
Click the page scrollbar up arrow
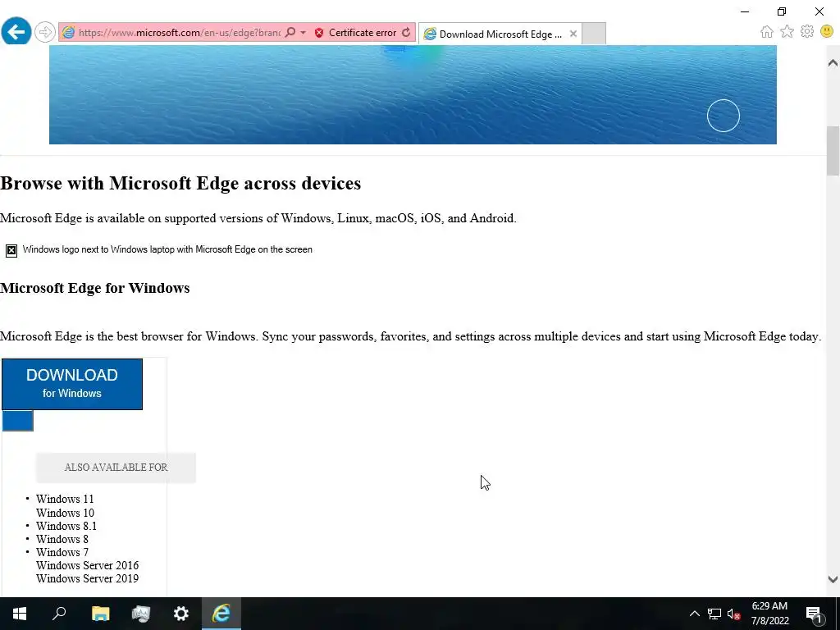coord(833,62)
